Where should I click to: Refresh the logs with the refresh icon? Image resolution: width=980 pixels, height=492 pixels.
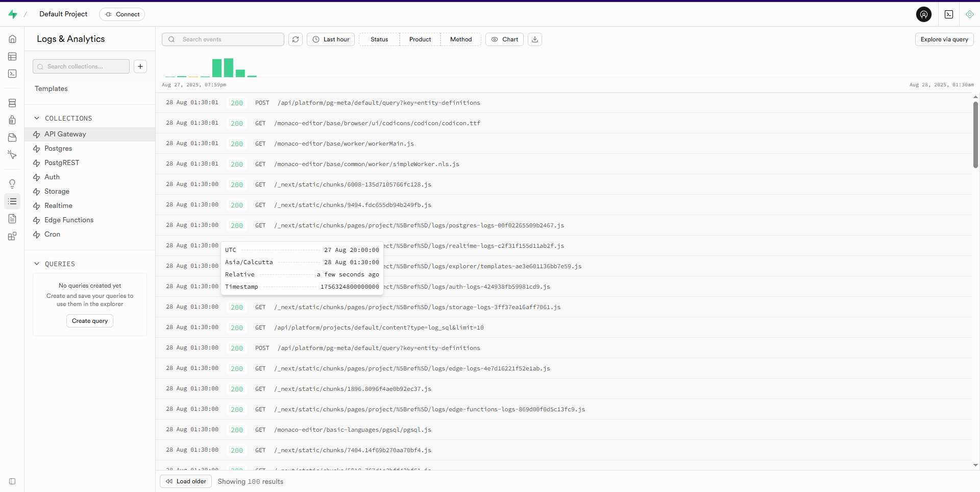(295, 39)
